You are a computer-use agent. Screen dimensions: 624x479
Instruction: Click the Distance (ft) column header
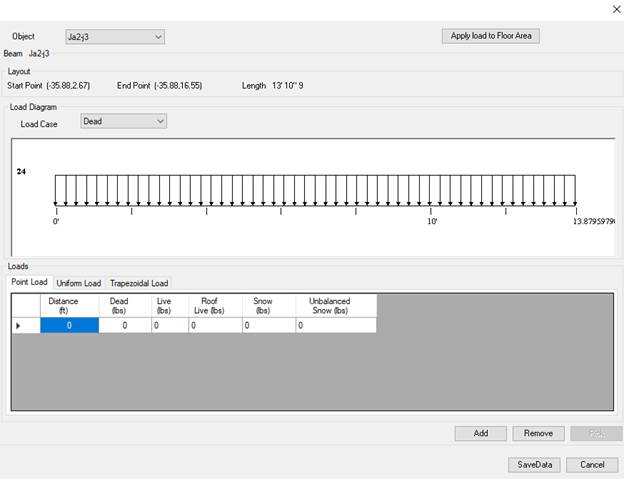click(69, 306)
